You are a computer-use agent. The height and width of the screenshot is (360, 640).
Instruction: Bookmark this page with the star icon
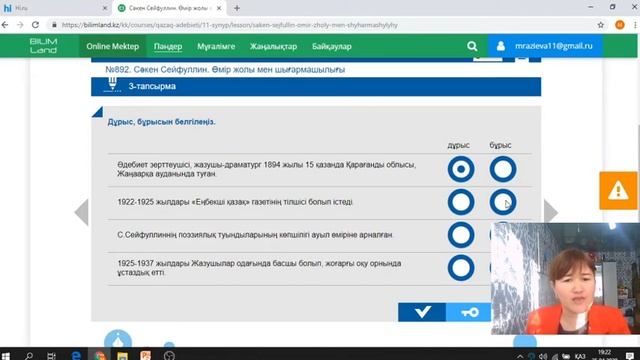(600, 25)
